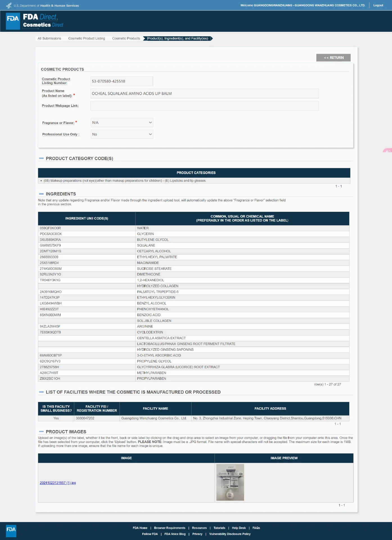Click the HYDROLYZED GINSENG SAPONINS ingredient
This screenshot has height=540, width=392.
click(x=165, y=350)
